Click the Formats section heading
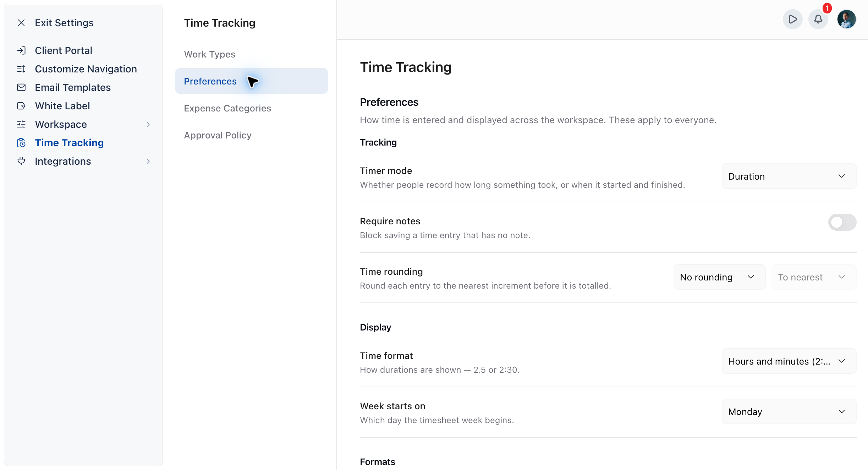 point(378,462)
